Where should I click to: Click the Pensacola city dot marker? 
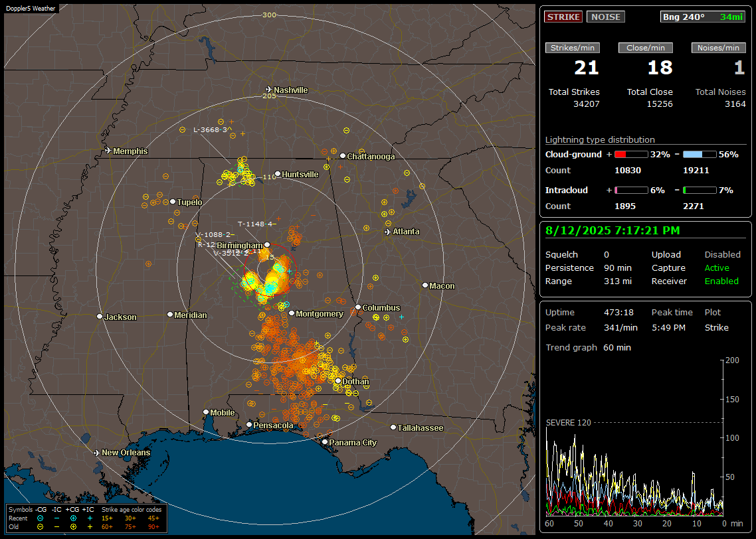tap(249, 425)
